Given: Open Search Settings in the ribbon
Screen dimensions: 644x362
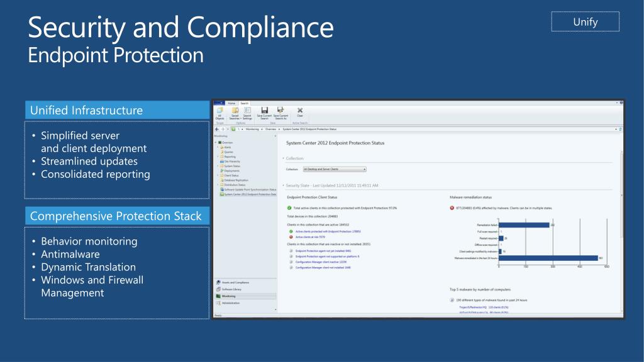Looking at the screenshot, I should coord(247,113).
